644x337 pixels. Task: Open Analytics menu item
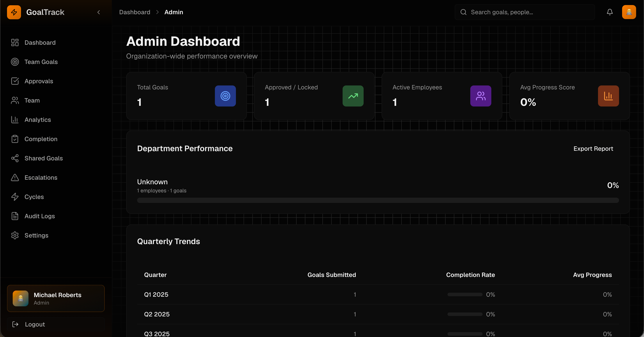coord(56,119)
